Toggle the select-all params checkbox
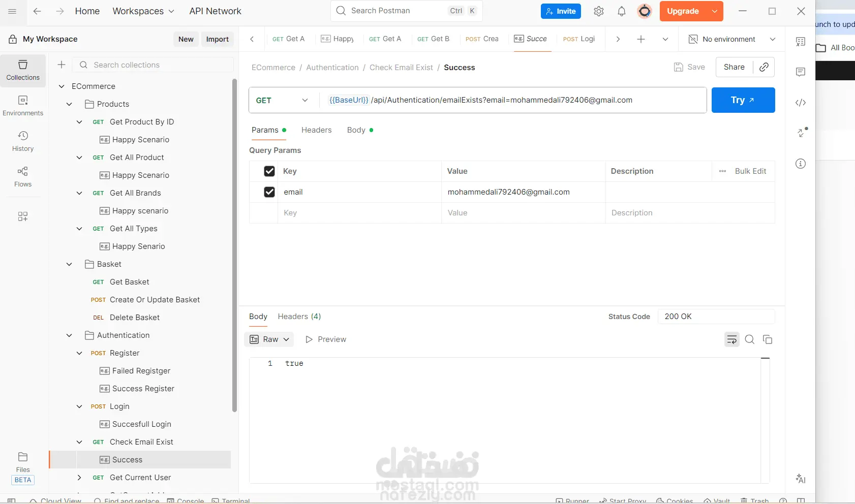This screenshot has width=855, height=504. [269, 171]
